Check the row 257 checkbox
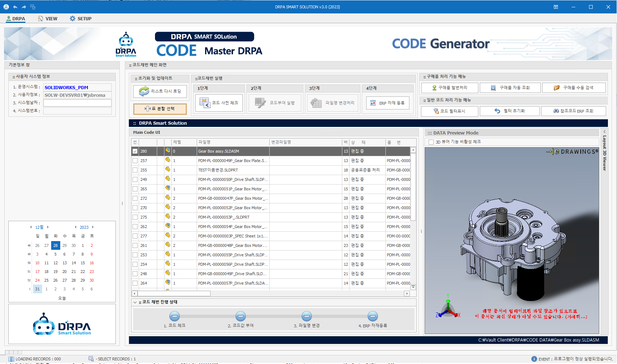This screenshot has width=617, height=364. 135,161
